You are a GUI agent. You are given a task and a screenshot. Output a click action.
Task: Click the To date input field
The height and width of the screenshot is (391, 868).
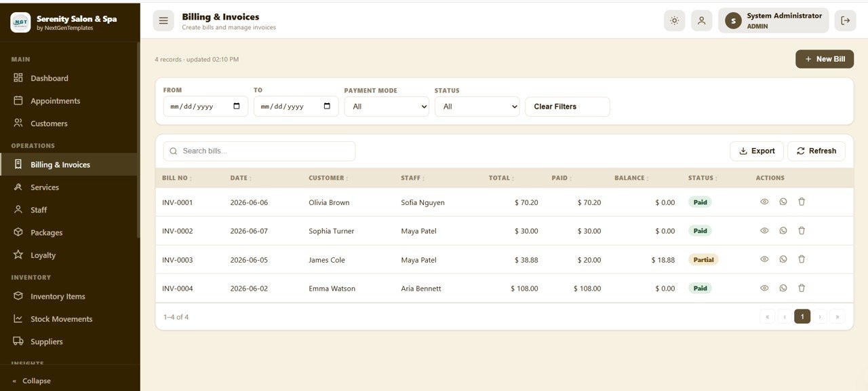(296, 107)
